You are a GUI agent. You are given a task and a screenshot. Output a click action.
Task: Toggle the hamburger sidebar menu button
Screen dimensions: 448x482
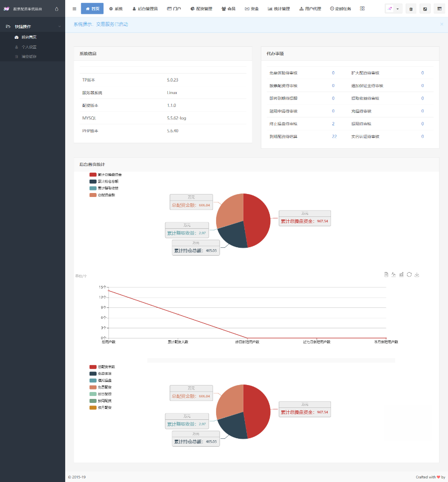74,8
